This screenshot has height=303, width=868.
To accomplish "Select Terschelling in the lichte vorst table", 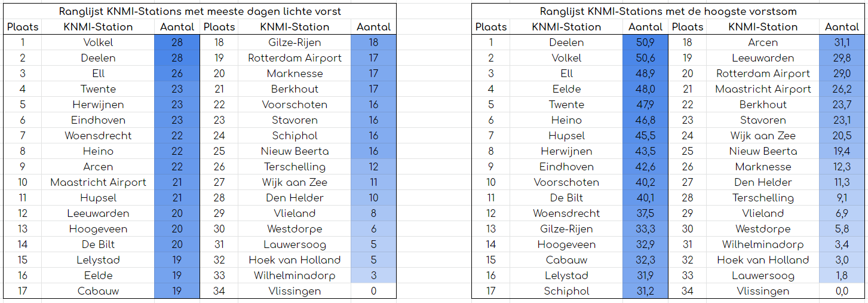I will (295, 167).
